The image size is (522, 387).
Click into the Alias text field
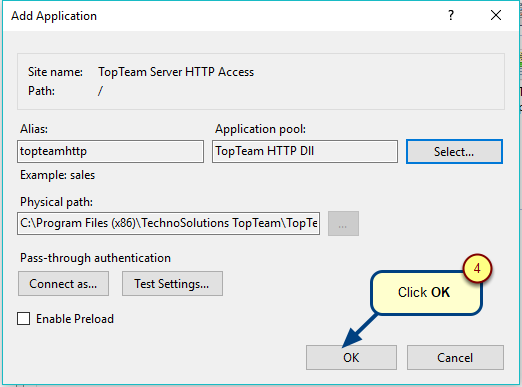click(x=110, y=151)
